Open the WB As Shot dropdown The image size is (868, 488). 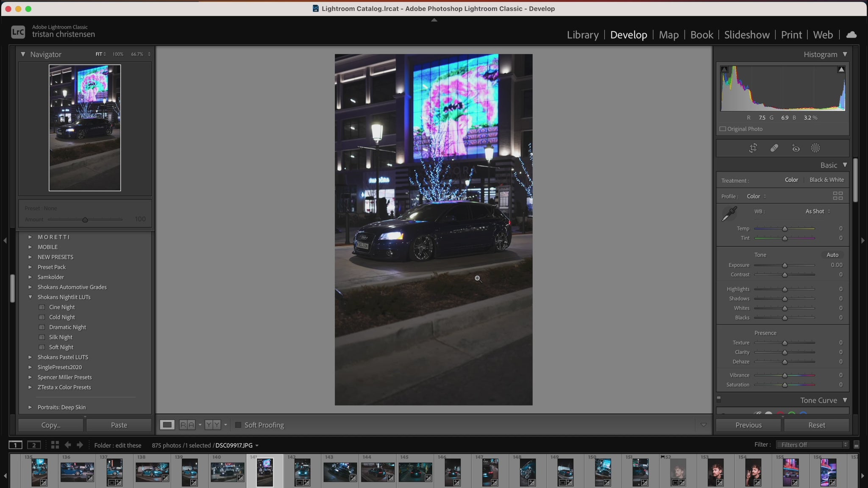[818, 211]
